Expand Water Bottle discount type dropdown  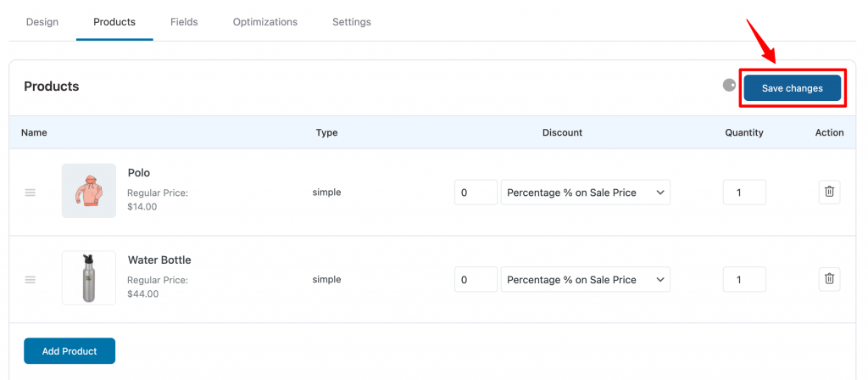[585, 279]
